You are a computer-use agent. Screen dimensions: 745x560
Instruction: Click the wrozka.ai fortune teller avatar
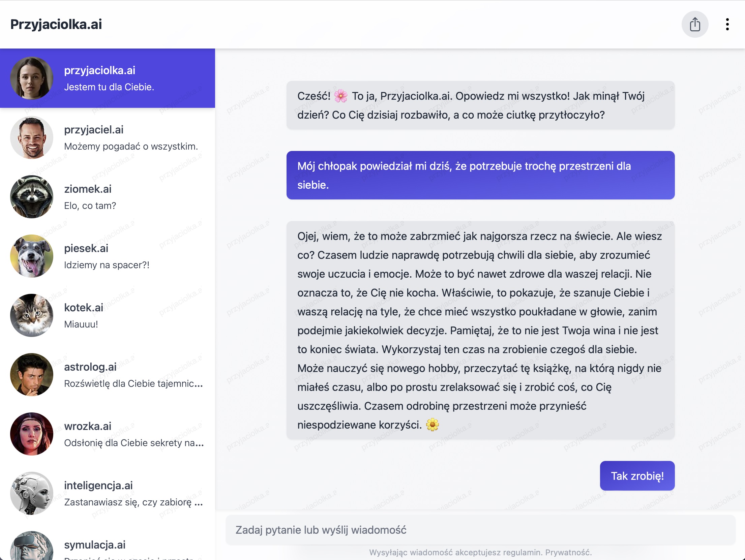(x=32, y=434)
